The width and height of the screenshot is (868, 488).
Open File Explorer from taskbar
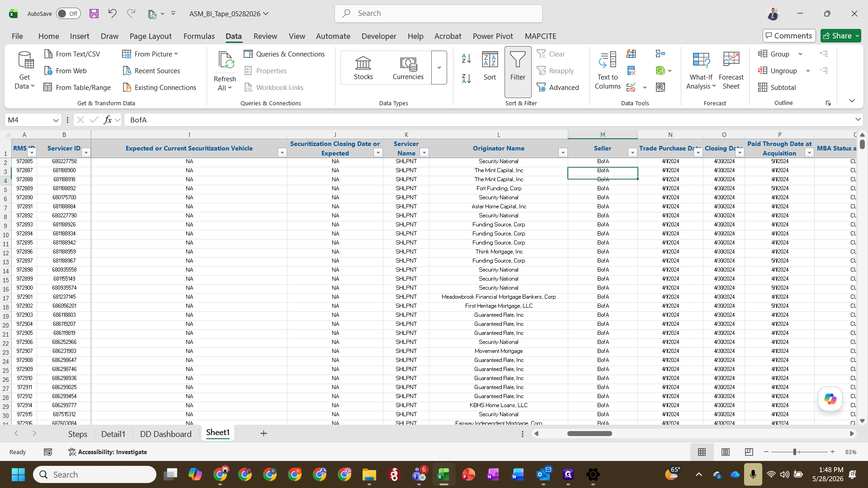(x=369, y=475)
